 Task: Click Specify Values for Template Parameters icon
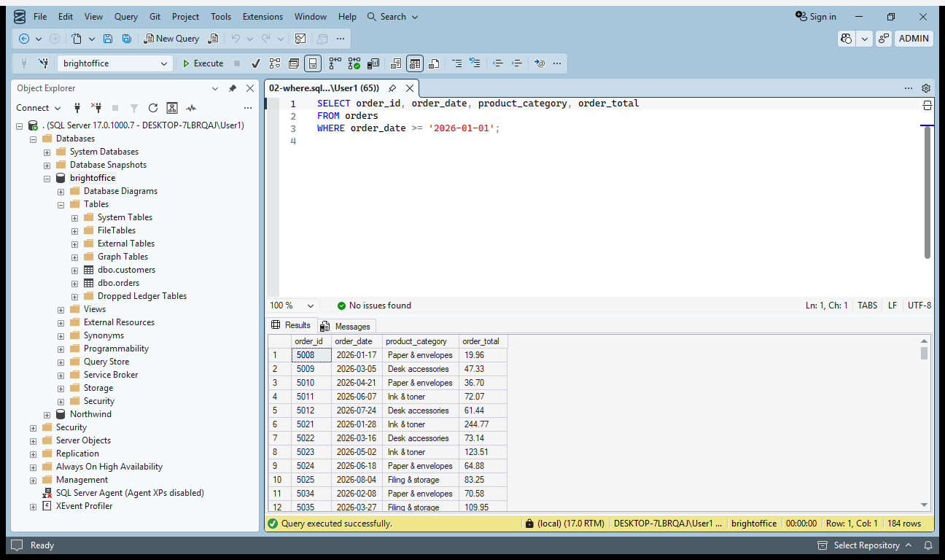[540, 63]
